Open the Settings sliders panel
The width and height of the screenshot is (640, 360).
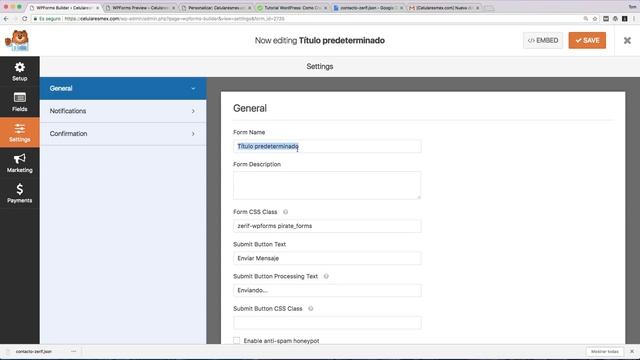20,133
